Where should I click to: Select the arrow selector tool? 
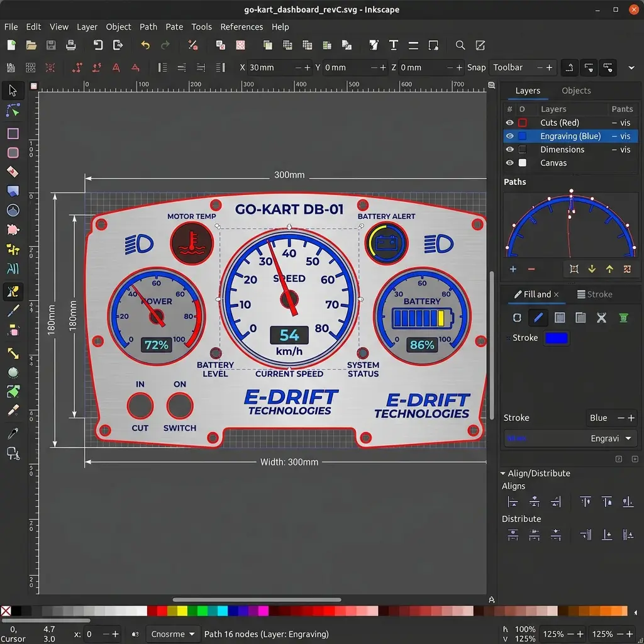pyautogui.click(x=13, y=91)
